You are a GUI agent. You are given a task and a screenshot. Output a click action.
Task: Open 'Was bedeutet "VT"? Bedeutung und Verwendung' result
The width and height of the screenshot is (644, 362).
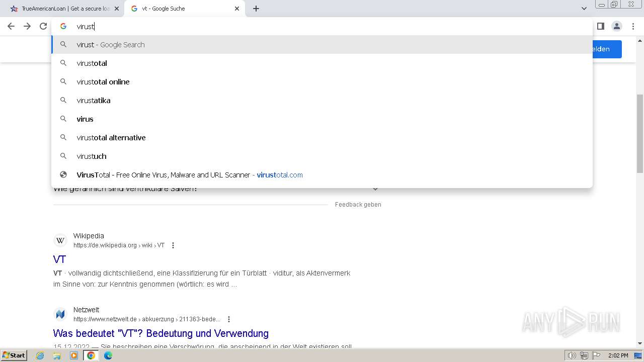coord(161,333)
